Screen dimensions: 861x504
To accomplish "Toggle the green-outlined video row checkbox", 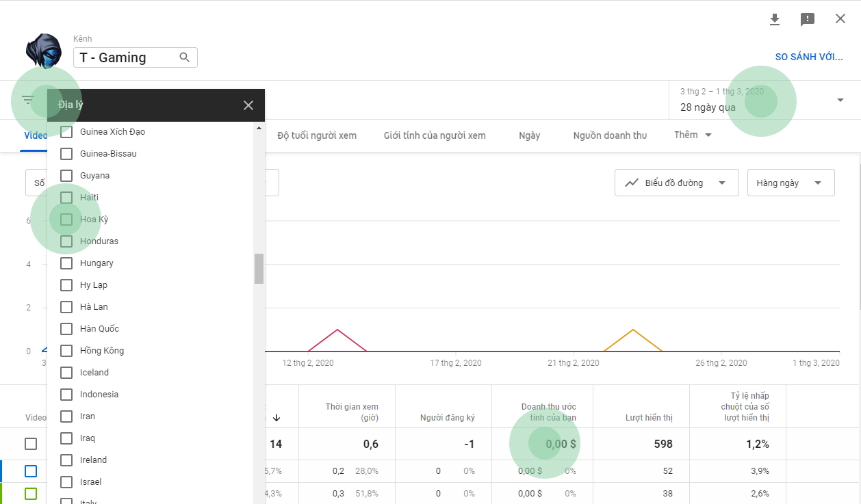I will [x=31, y=493].
